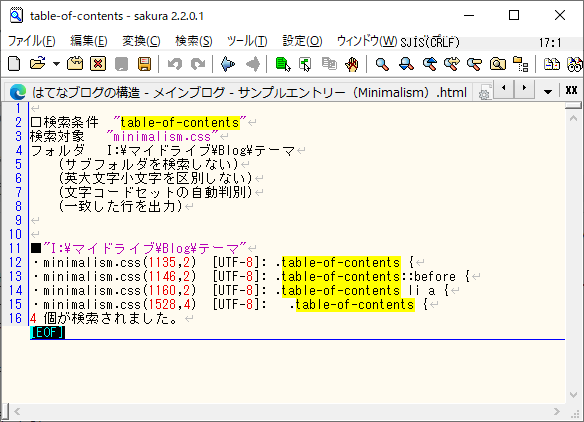Click the SJIS(CRLF) encoding indicator
This screenshot has height=422, width=584.
[430, 42]
